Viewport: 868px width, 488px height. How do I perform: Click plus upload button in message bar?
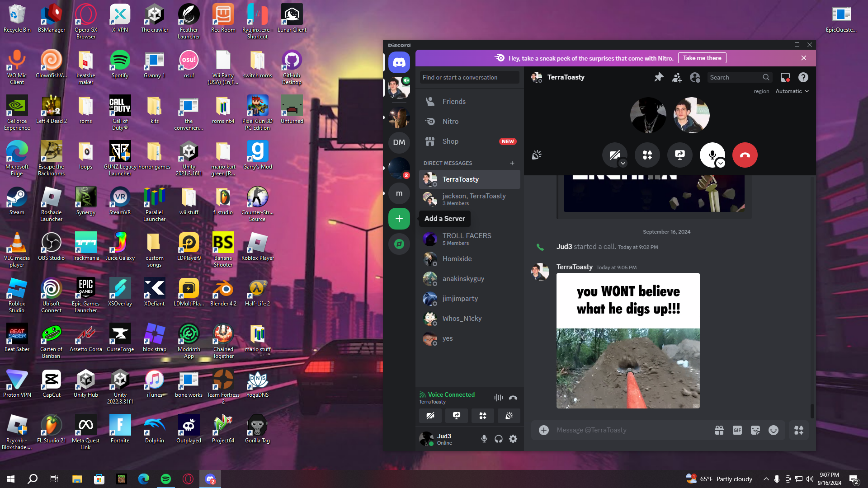coord(543,430)
